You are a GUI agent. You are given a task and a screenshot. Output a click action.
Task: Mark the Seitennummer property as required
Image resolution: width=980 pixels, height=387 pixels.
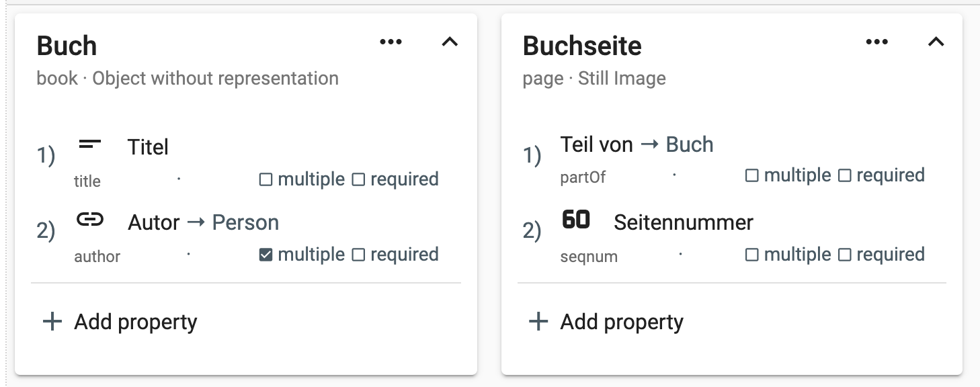click(x=845, y=255)
